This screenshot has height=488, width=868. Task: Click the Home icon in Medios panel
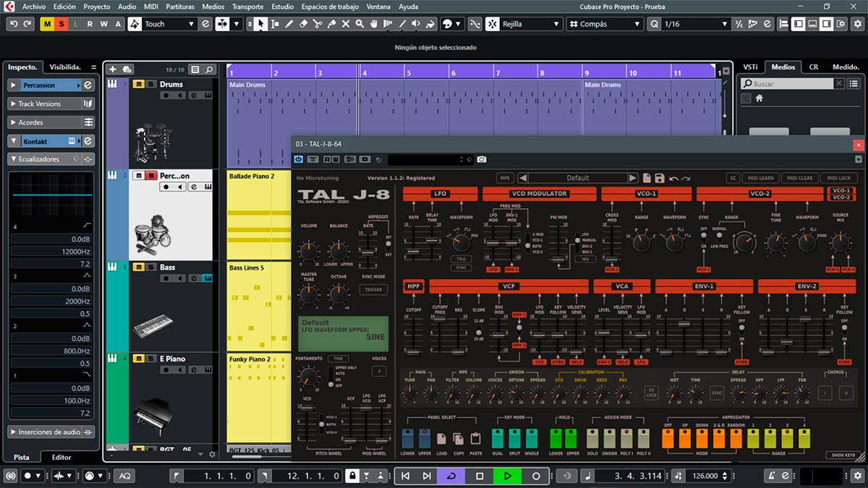[759, 98]
